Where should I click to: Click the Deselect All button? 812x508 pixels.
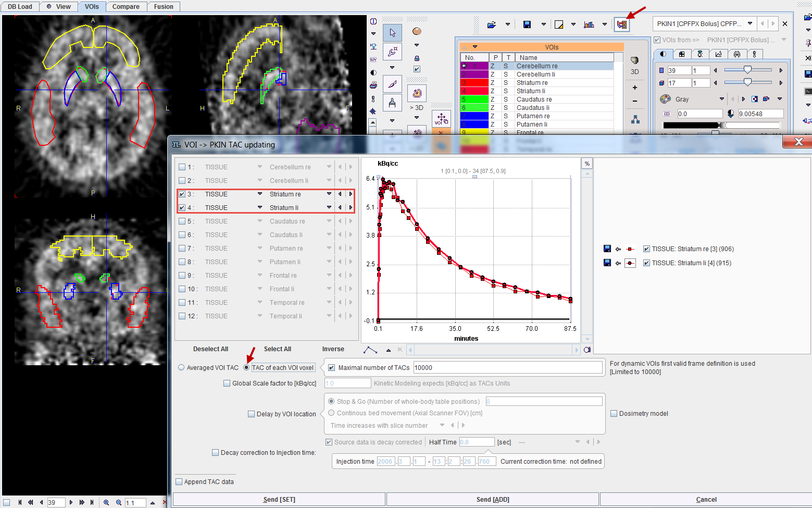coord(210,349)
